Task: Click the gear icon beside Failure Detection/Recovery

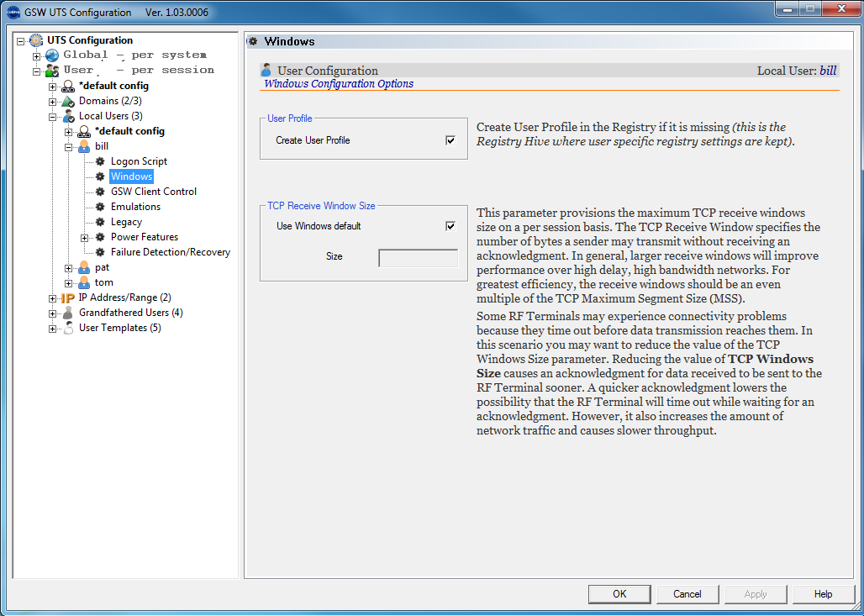Action: pyautogui.click(x=100, y=252)
